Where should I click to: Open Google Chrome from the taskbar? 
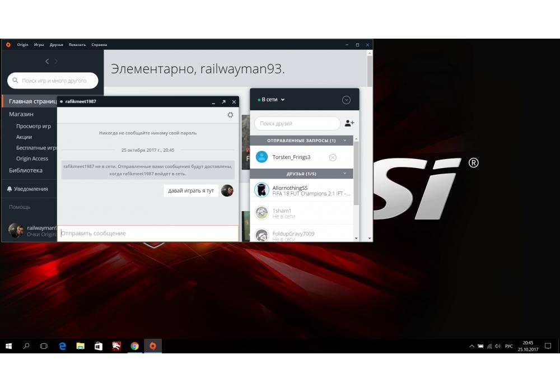[134, 346]
